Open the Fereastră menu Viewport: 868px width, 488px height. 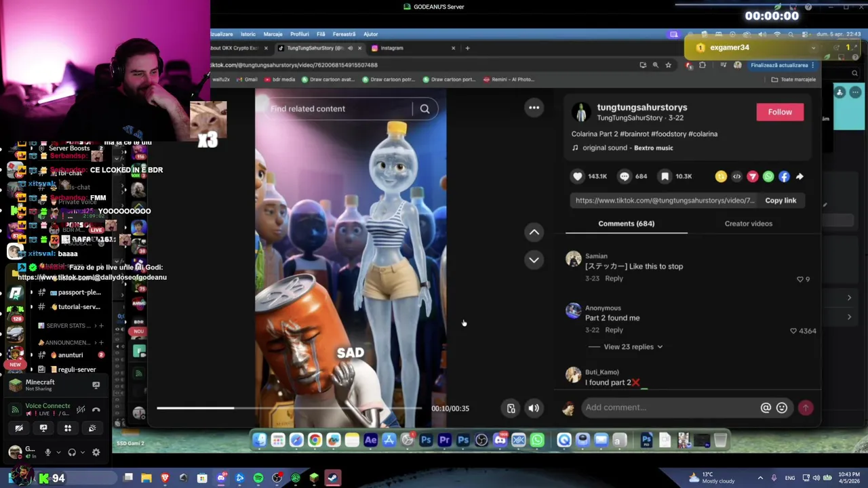click(344, 34)
